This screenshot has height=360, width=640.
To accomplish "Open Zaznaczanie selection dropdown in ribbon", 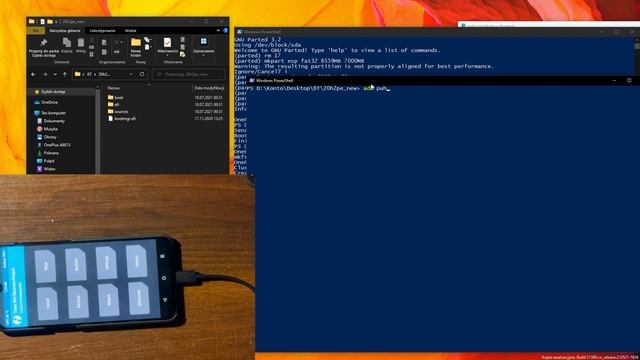I will [203, 46].
